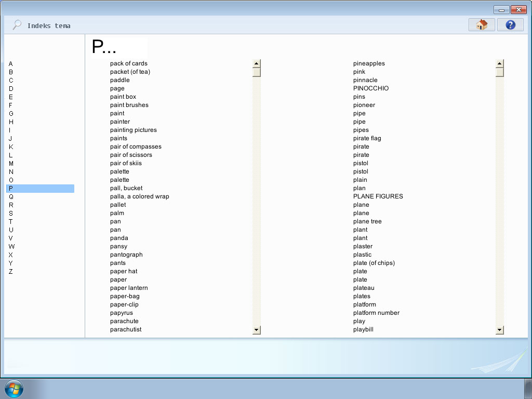Screen dimensions: 532x399
Task: Open the 'pineapples' entry
Action: 369,63
